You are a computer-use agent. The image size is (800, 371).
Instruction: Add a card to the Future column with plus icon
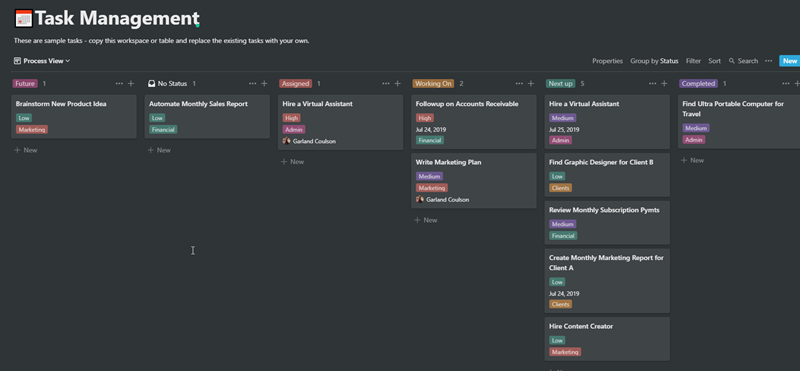click(x=131, y=84)
